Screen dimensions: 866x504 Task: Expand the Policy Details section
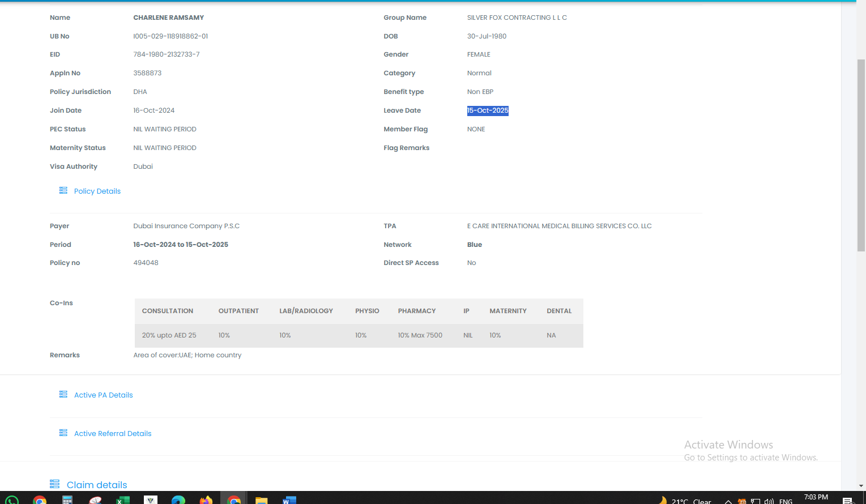[x=97, y=191]
